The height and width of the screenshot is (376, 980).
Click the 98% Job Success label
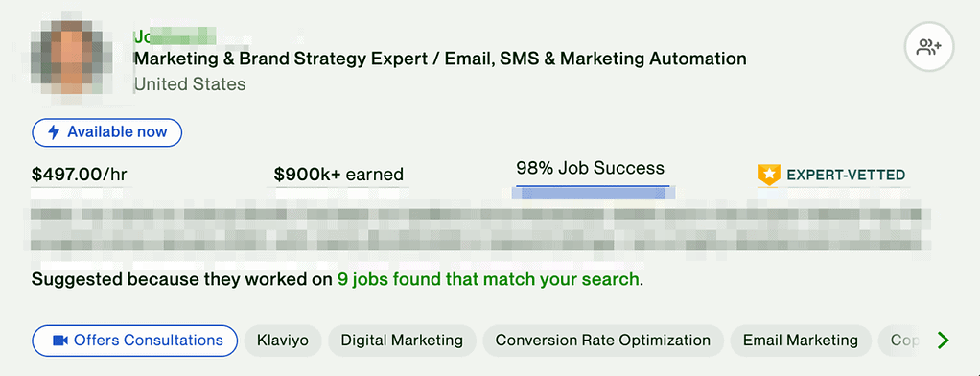[x=590, y=168]
